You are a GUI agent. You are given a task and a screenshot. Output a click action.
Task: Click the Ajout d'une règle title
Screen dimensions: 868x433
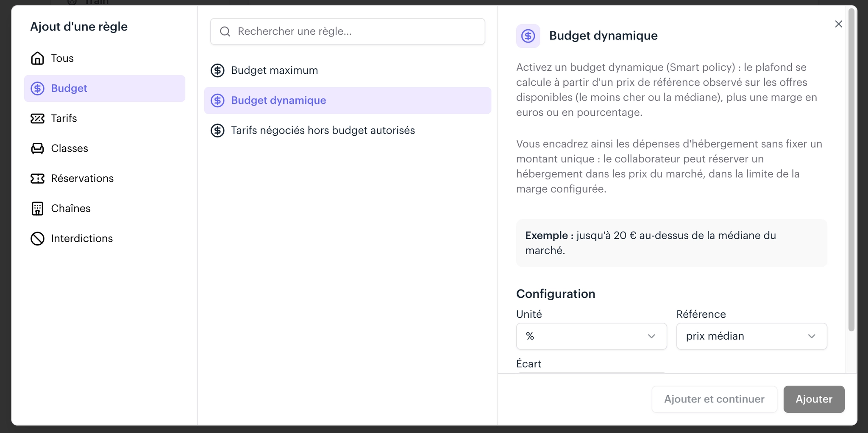pyautogui.click(x=79, y=27)
